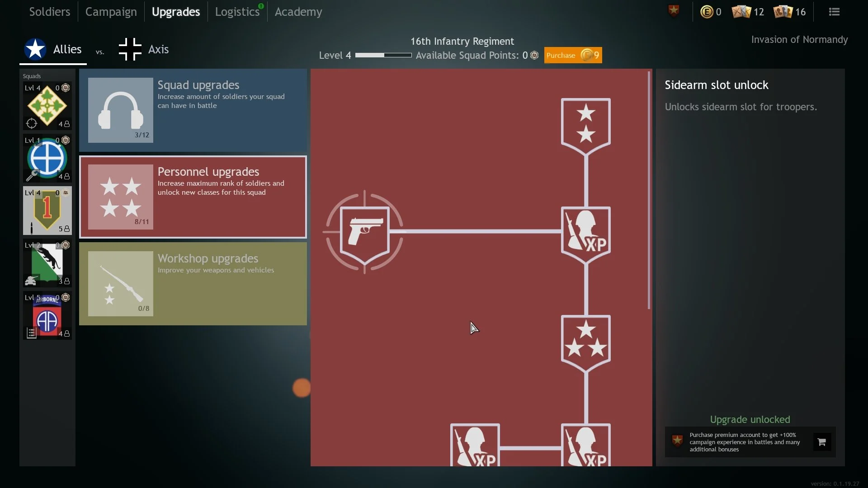This screenshot has height=488, width=868.
Task: Select the Lvl 1 squad thumbnail
Action: [x=47, y=158]
